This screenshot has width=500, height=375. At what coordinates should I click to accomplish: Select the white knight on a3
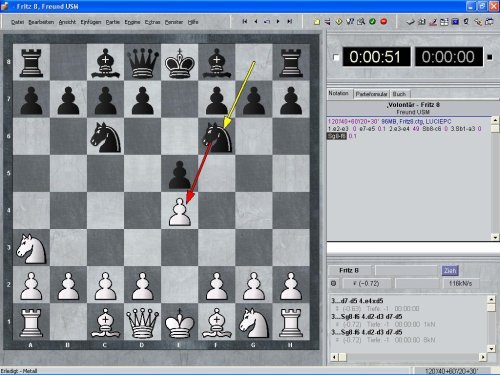pos(31,248)
